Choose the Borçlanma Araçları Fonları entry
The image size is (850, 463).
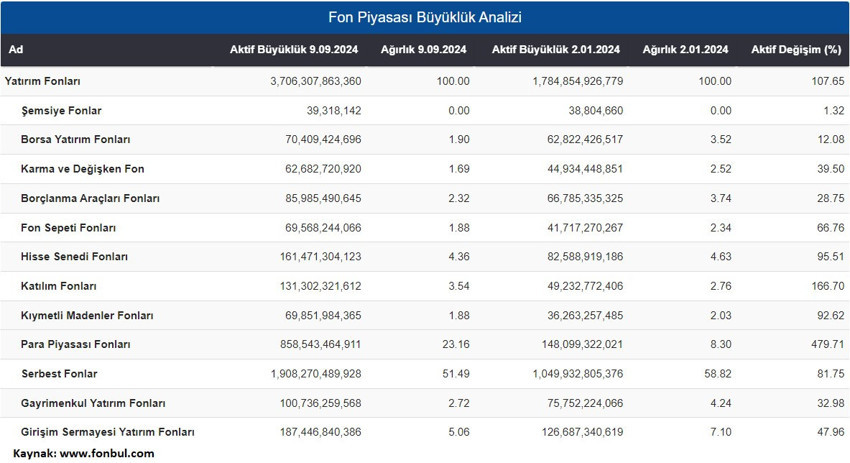89,198
